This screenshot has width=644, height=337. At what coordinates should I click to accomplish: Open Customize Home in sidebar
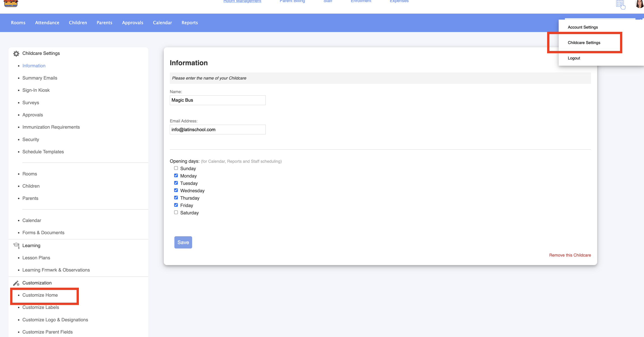point(40,295)
